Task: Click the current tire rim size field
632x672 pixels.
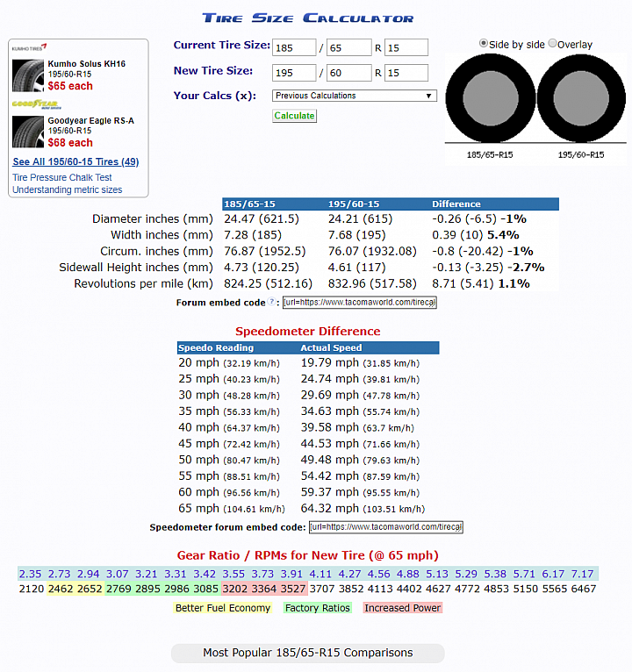Action: pyautogui.click(x=406, y=47)
